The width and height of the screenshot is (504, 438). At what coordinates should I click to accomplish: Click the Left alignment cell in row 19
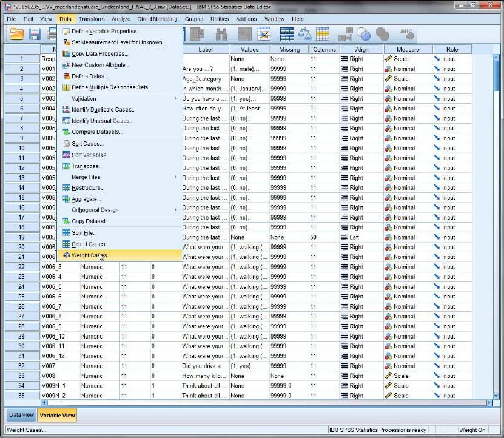361,237
